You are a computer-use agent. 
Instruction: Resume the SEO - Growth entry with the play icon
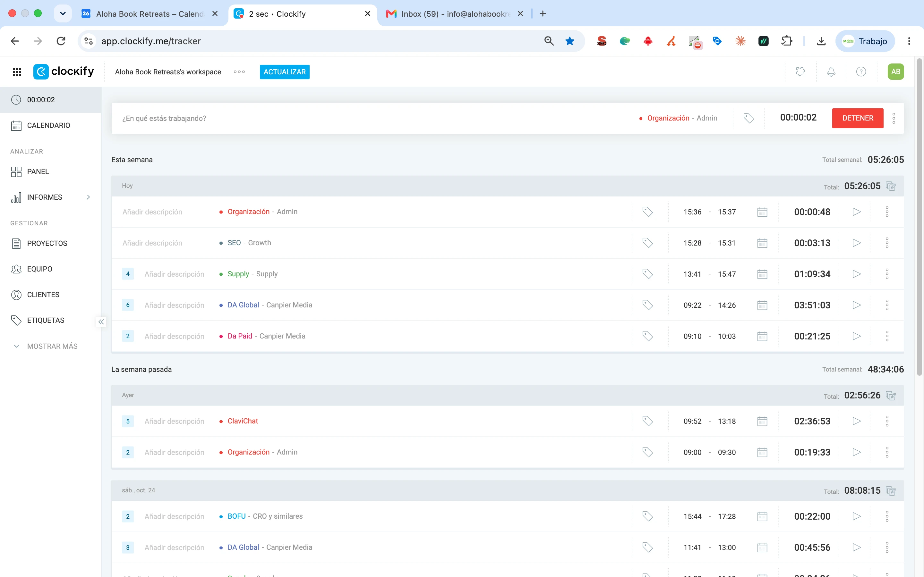click(x=856, y=243)
